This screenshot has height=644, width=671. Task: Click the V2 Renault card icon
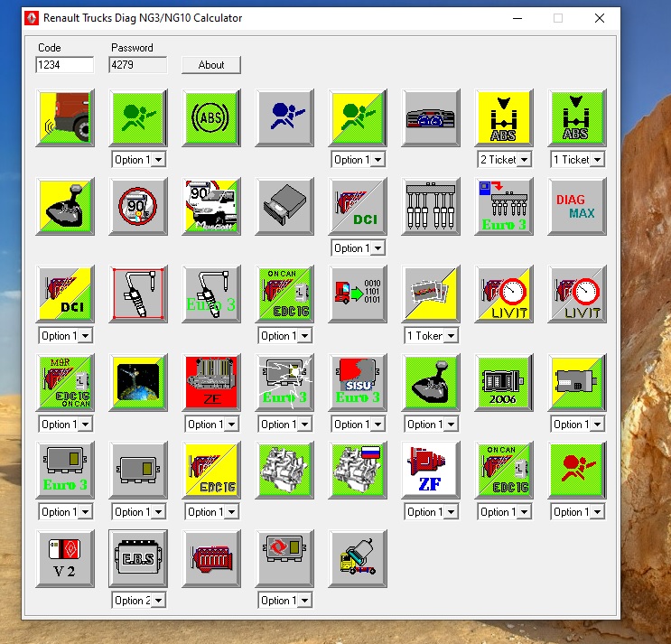click(x=65, y=558)
